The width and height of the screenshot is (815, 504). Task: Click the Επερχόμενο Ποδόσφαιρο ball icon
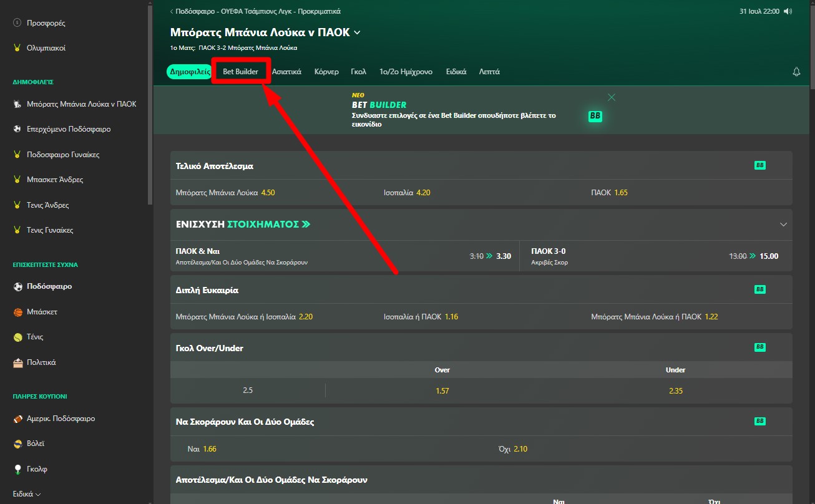[17, 129]
